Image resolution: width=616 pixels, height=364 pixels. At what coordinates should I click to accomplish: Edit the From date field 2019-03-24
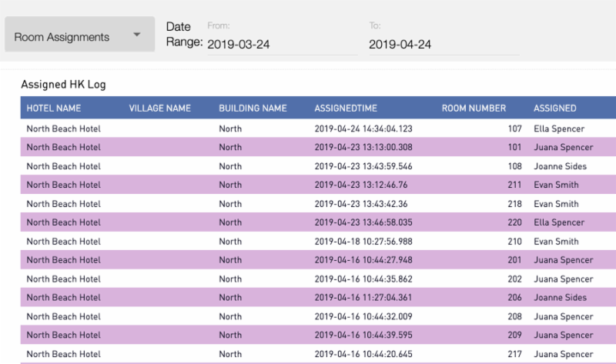tap(282, 45)
